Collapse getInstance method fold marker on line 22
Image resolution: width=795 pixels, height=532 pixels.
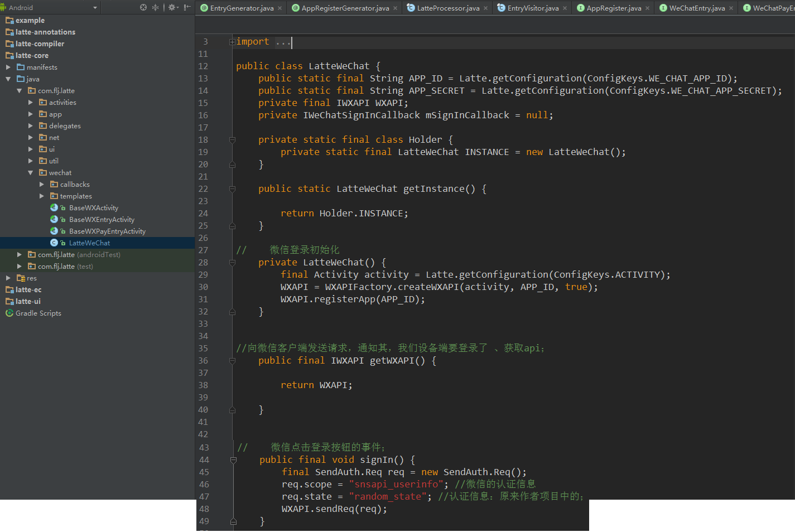(x=232, y=189)
